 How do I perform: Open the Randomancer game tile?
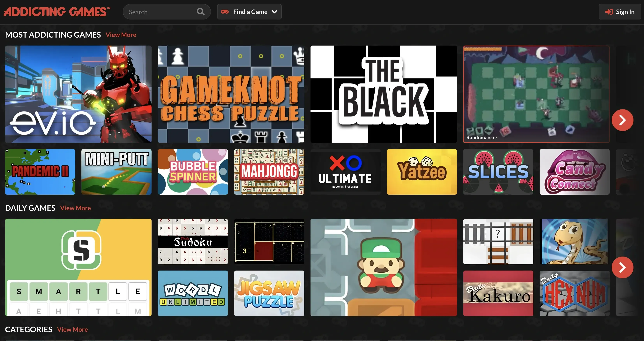[536, 94]
